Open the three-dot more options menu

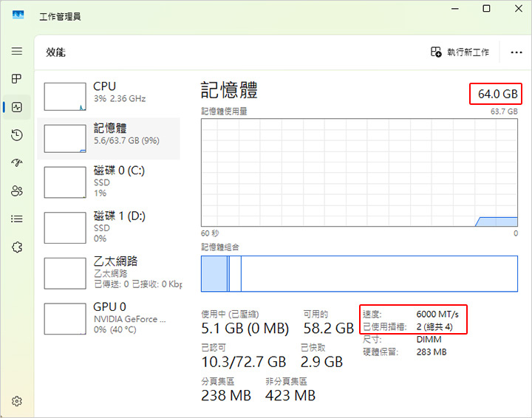pos(516,52)
